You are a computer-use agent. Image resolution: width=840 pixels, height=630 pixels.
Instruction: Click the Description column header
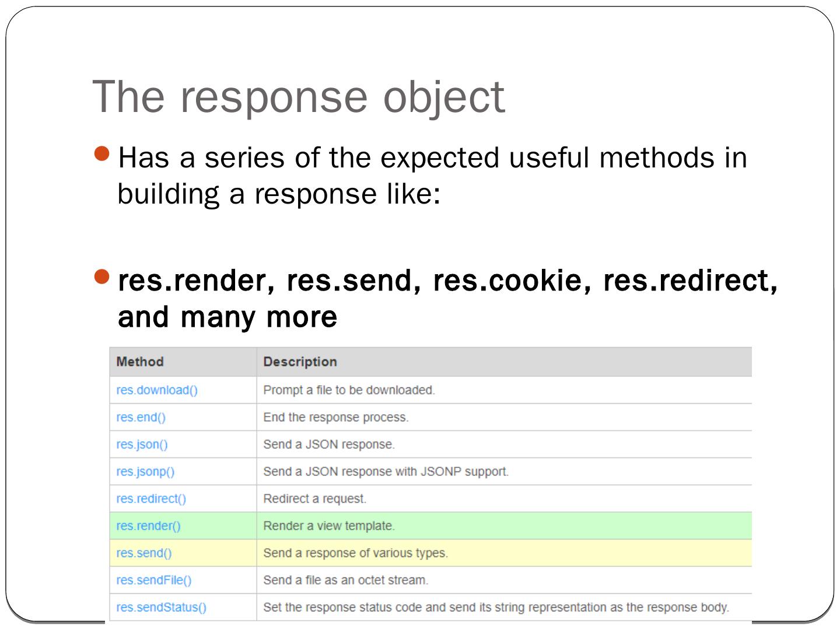[300, 362]
